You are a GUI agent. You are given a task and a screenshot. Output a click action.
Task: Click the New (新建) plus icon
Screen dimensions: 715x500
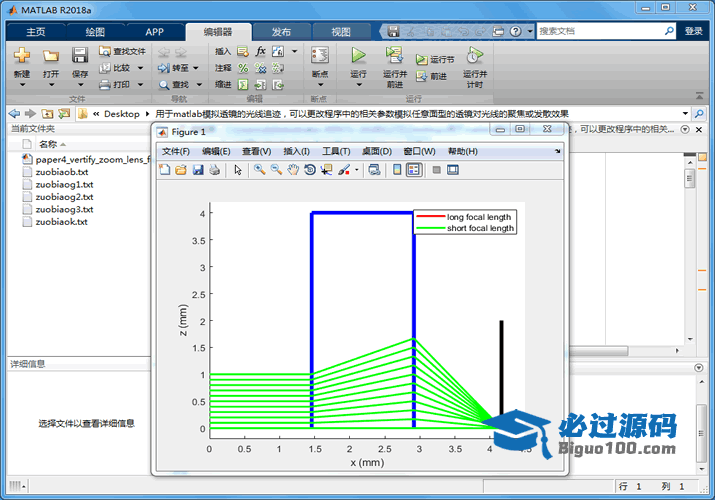coord(21,56)
